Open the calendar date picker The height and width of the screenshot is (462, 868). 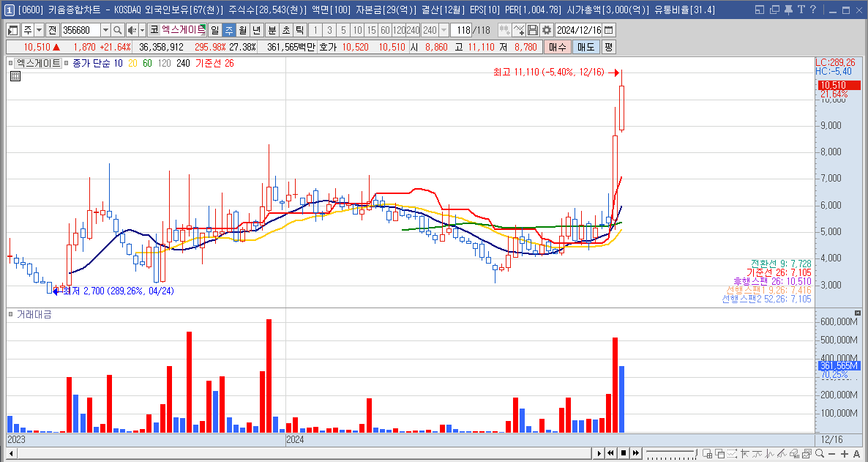coord(608,30)
